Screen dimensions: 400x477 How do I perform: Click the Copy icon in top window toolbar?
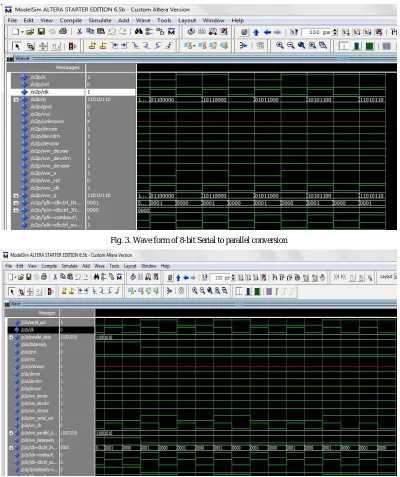90,32
